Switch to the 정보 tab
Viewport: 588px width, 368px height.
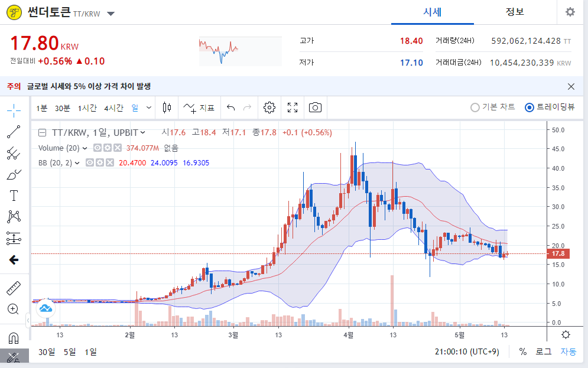click(515, 12)
